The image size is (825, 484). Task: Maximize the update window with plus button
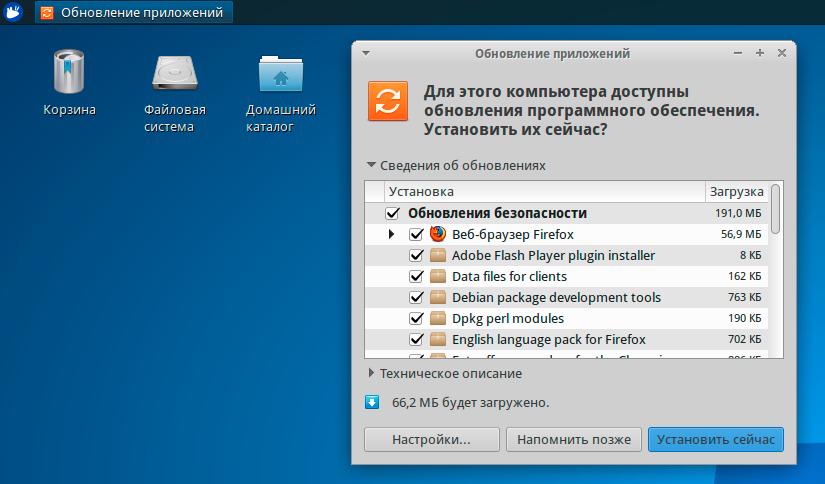pyautogui.click(x=760, y=53)
